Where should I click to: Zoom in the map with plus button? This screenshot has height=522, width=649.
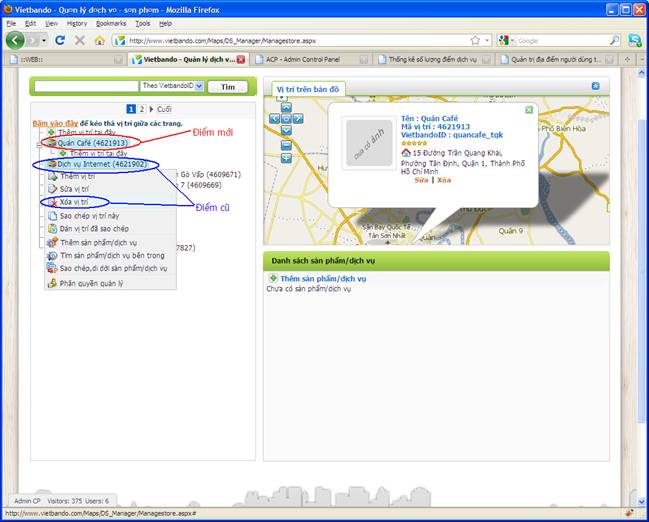(x=286, y=158)
